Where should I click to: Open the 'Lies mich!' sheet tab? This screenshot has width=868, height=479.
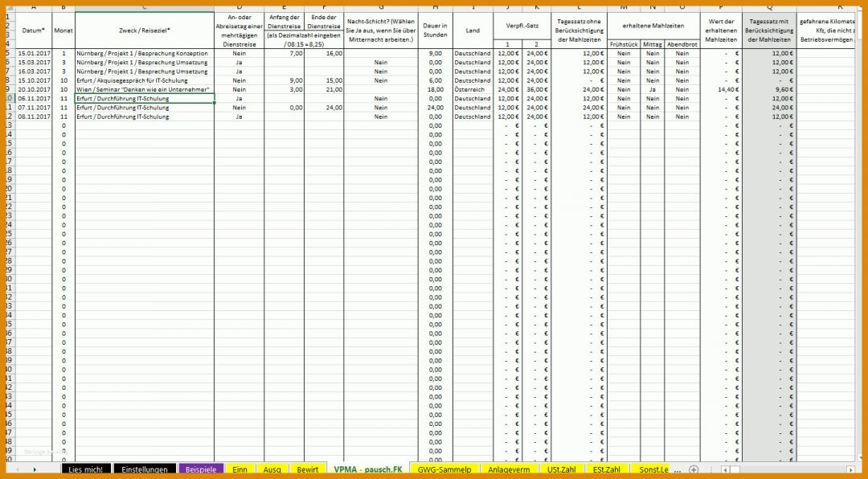(x=86, y=469)
